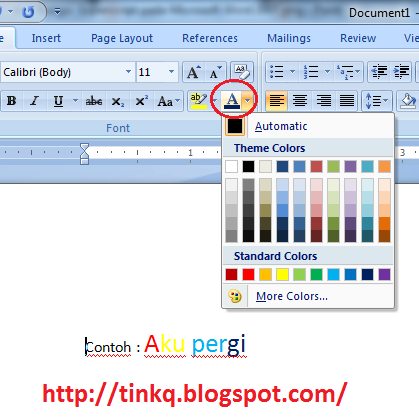The width and height of the screenshot is (419, 420).
Task: Click Decrease Indent icon
Action: [379, 72]
